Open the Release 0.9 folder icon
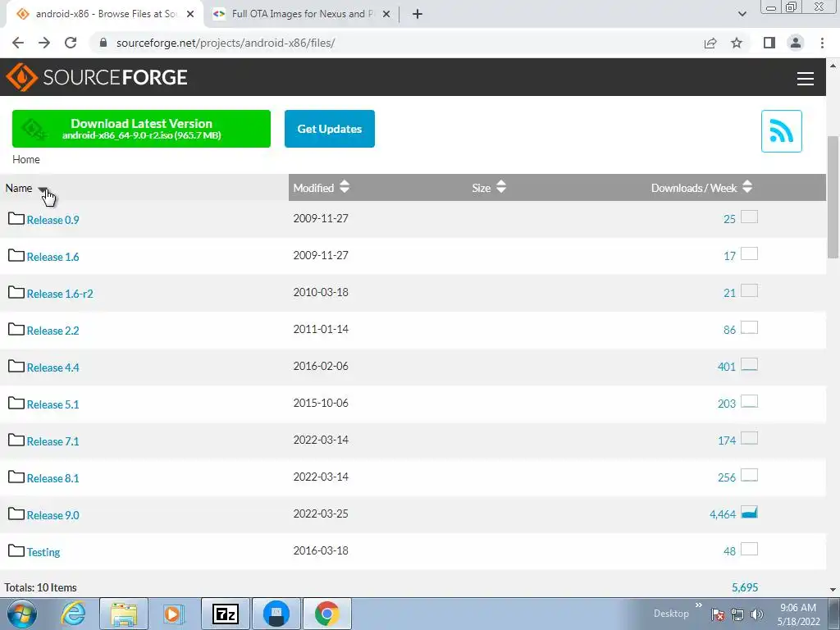The height and width of the screenshot is (630, 840). [x=16, y=218]
